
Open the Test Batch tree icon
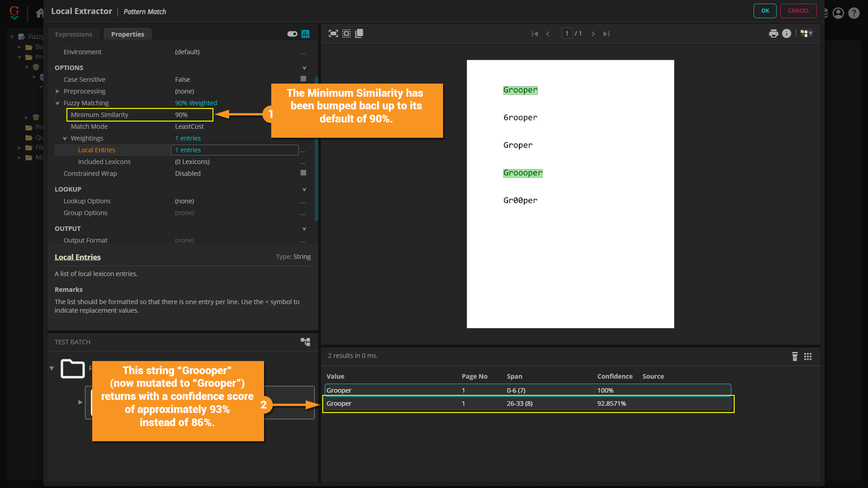(x=306, y=342)
